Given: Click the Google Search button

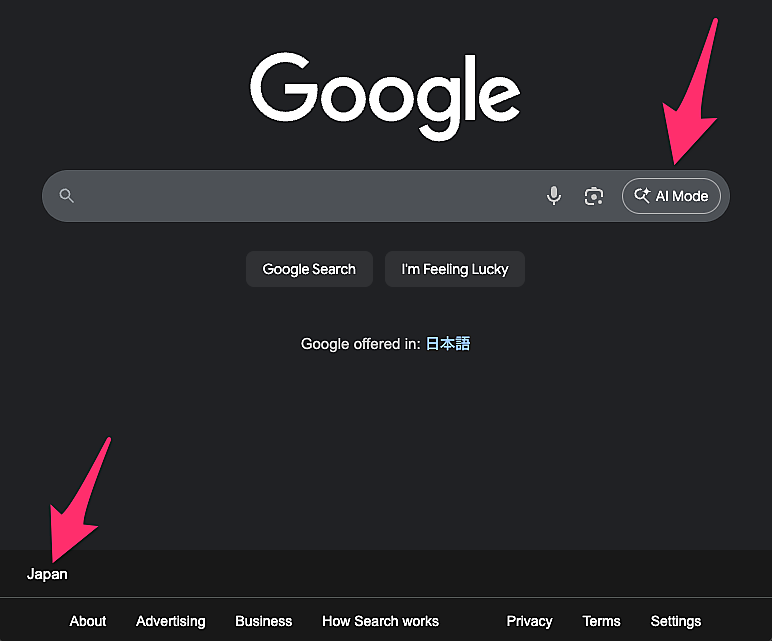Looking at the screenshot, I should tap(309, 269).
